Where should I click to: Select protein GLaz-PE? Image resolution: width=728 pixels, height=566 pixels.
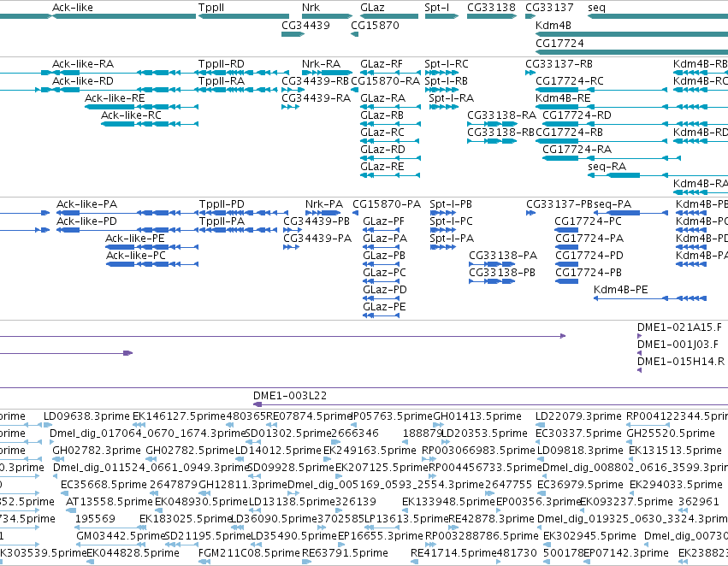384,307
